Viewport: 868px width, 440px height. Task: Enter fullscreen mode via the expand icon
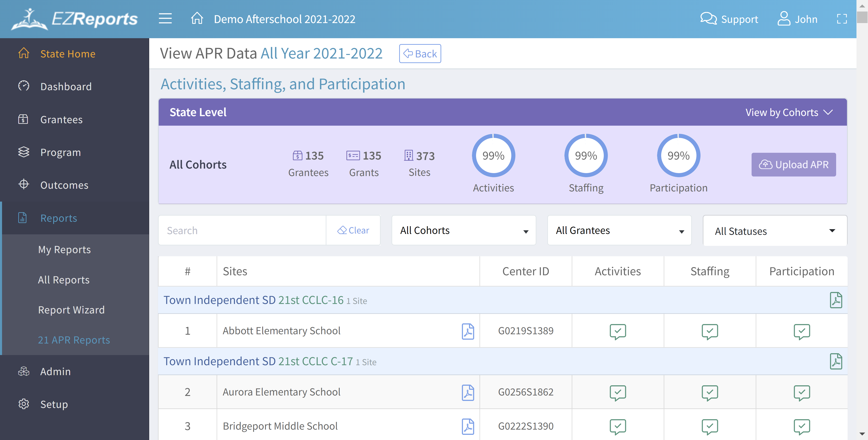click(842, 19)
